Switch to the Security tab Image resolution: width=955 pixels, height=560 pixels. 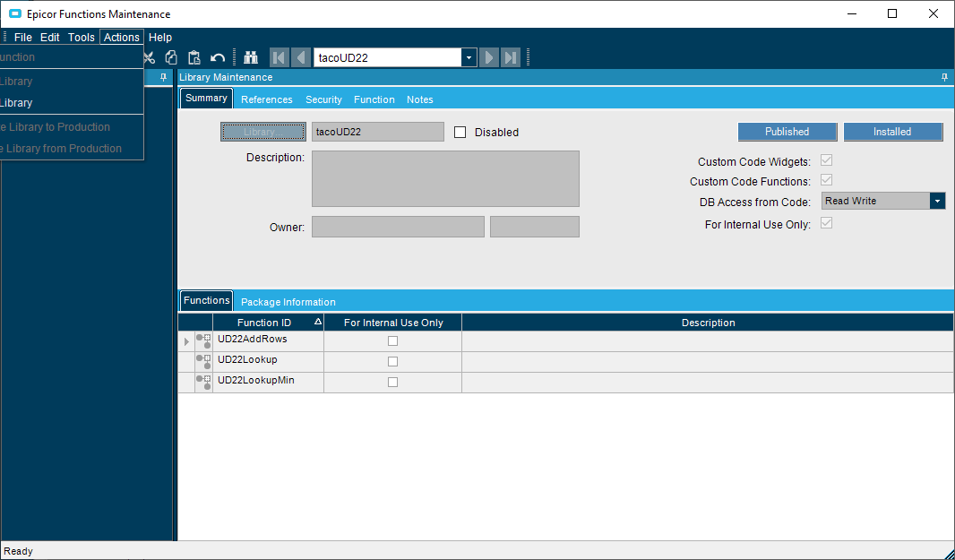pos(323,99)
